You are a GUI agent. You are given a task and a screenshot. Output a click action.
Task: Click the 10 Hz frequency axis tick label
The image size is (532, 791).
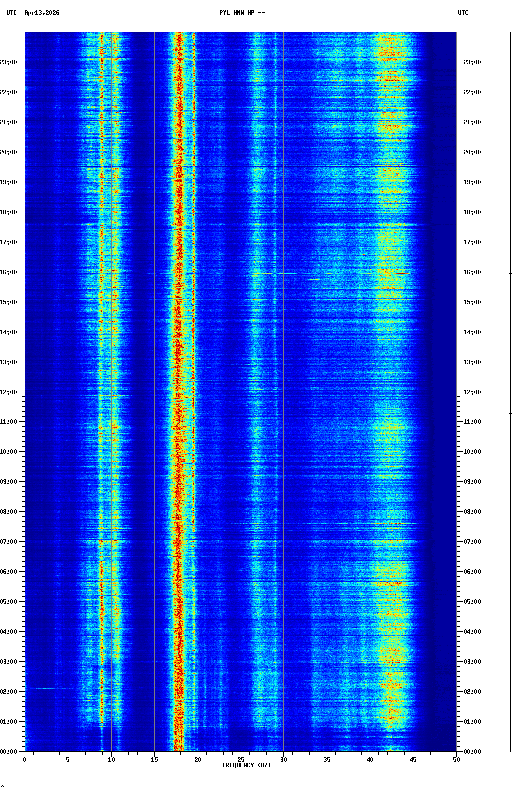pyautogui.click(x=111, y=760)
